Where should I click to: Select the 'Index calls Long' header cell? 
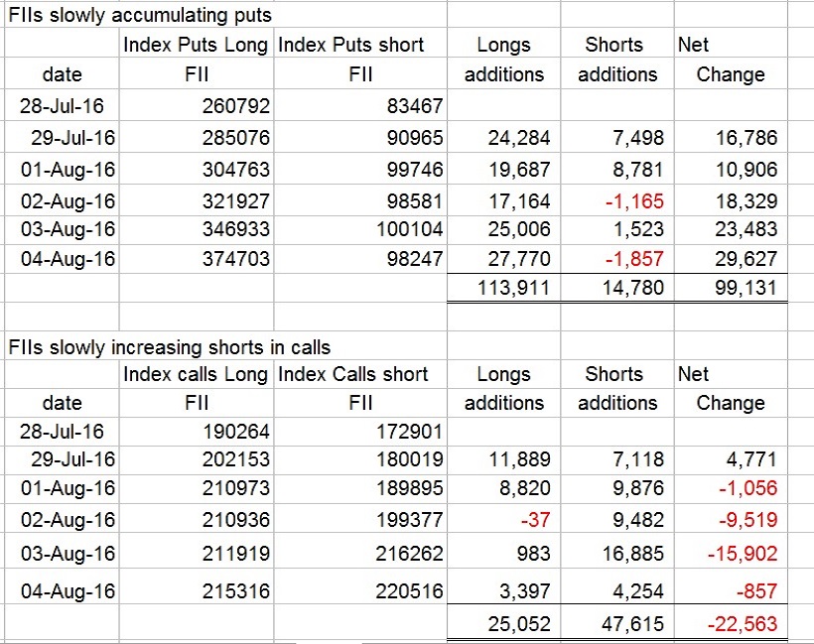196,374
